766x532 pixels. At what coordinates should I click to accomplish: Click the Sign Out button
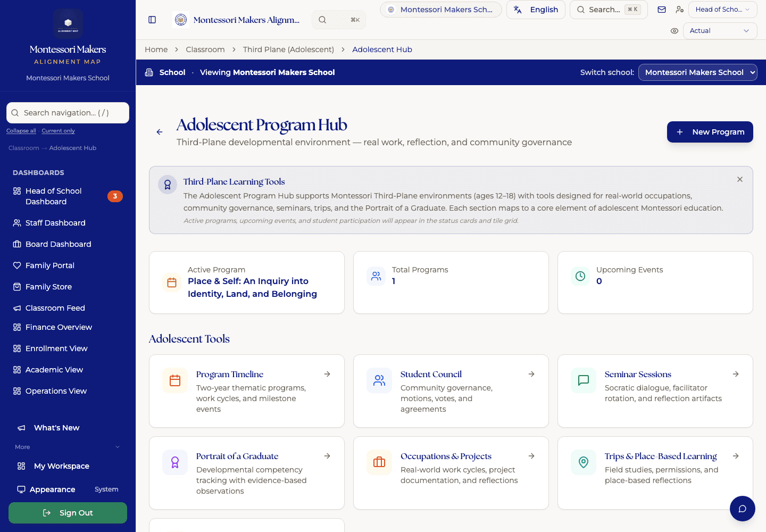68,513
